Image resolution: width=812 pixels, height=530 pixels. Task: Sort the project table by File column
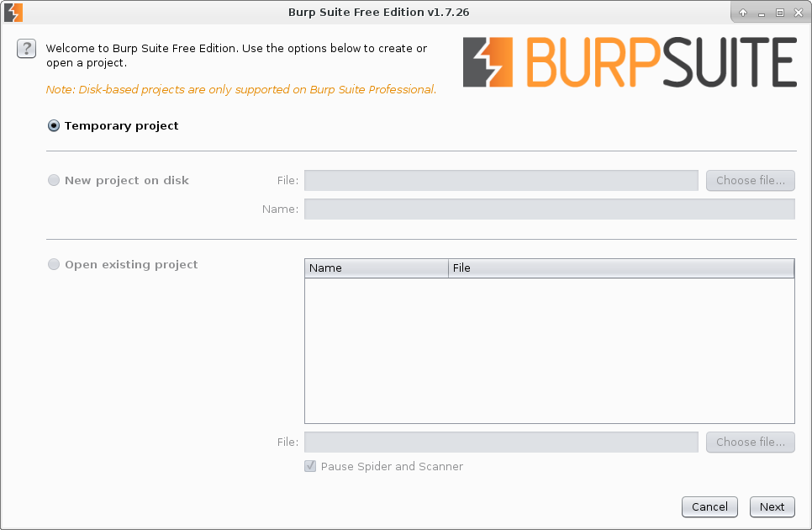(x=621, y=268)
